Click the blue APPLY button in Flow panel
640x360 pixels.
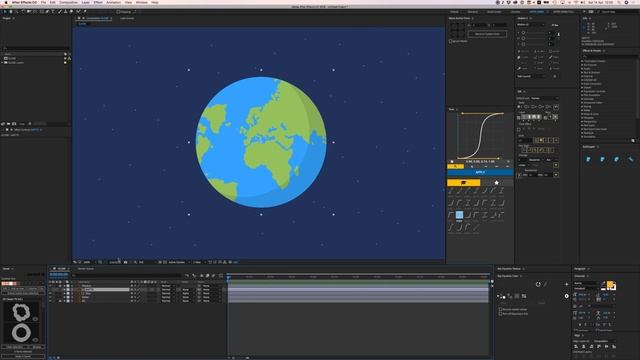coord(480,172)
